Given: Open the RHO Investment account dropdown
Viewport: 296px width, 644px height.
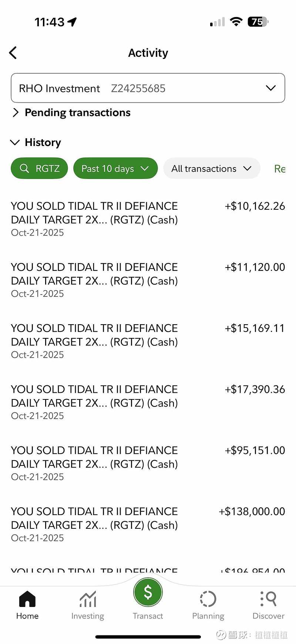Looking at the screenshot, I should pyautogui.click(x=148, y=88).
